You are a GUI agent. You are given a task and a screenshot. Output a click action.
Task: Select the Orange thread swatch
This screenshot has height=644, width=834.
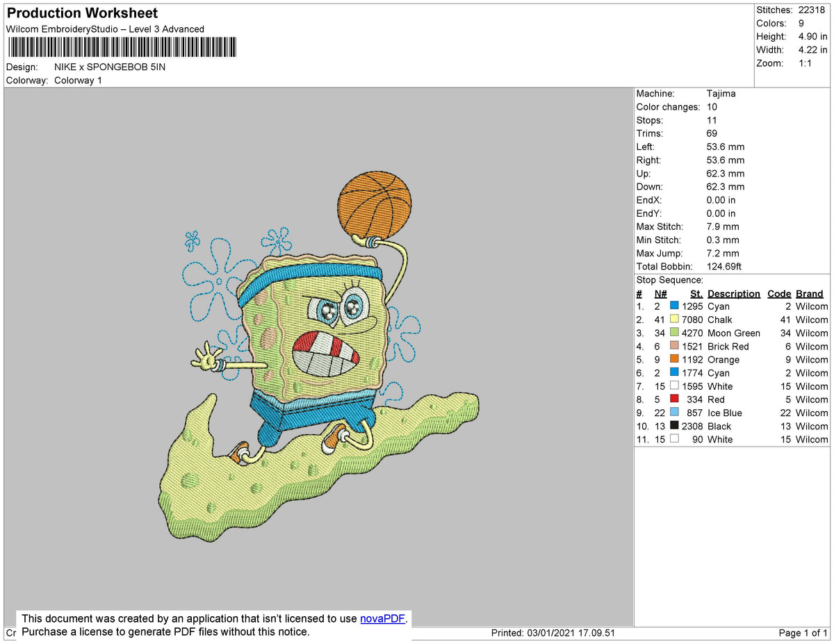coord(673,359)
